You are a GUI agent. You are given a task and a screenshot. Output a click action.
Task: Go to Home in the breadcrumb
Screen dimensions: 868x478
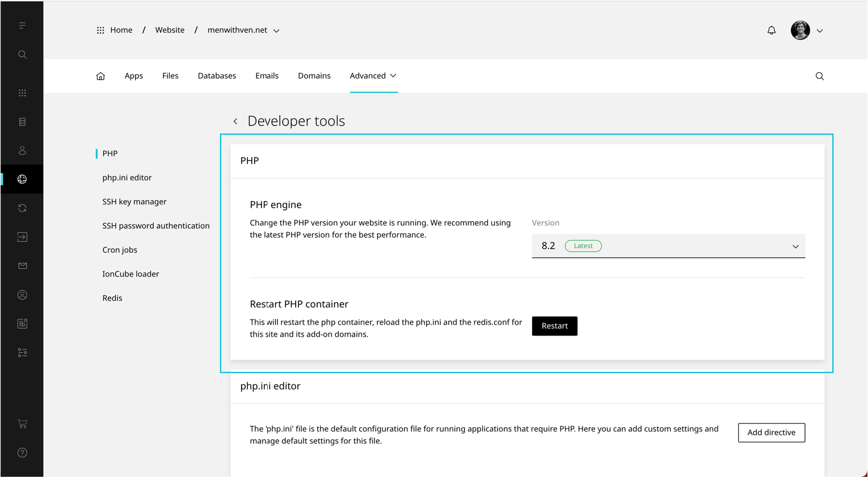pos(121,30)
